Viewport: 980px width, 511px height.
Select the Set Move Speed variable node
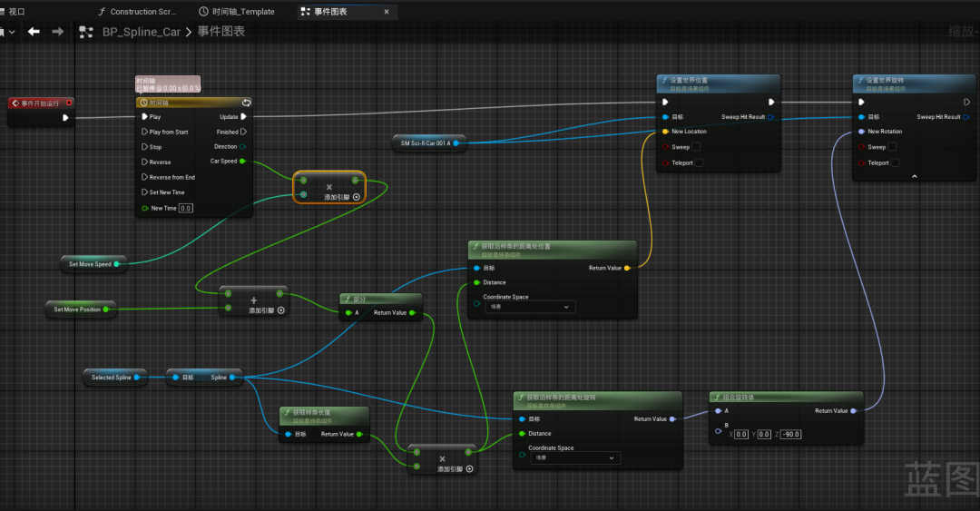click(93, 264)
